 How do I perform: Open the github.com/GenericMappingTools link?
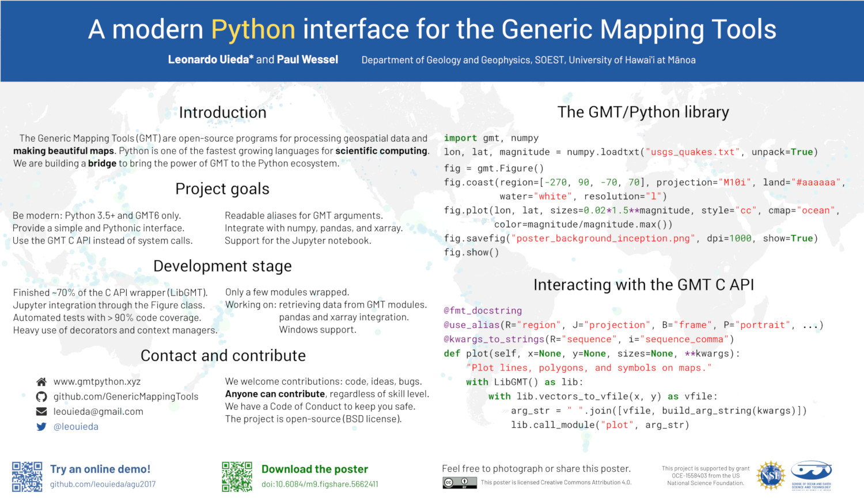pyautogui.click(x=126, y=397)
